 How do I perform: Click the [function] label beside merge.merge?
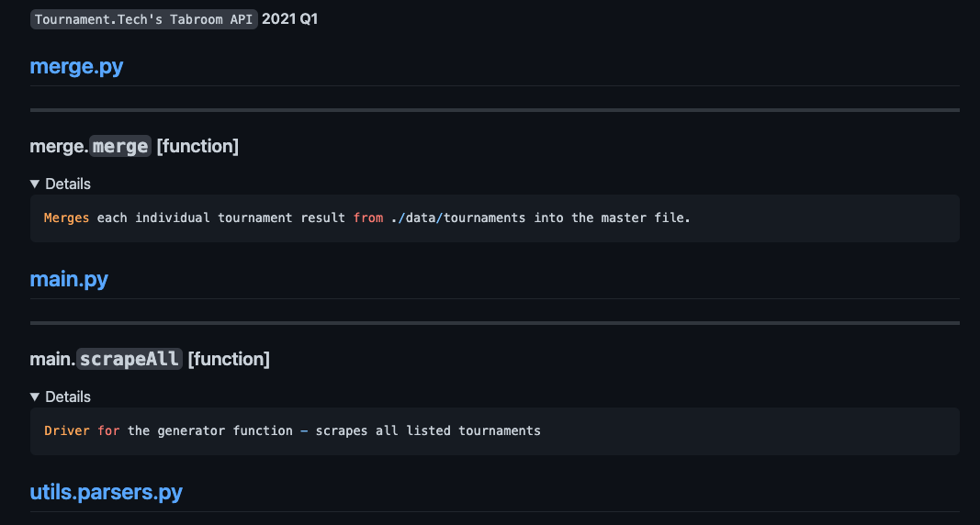coord(197,146)
